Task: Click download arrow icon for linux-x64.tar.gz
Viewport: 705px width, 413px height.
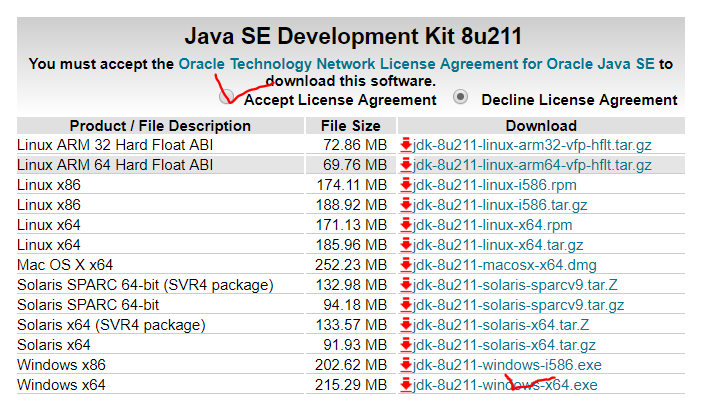Action: click(406, 245)
